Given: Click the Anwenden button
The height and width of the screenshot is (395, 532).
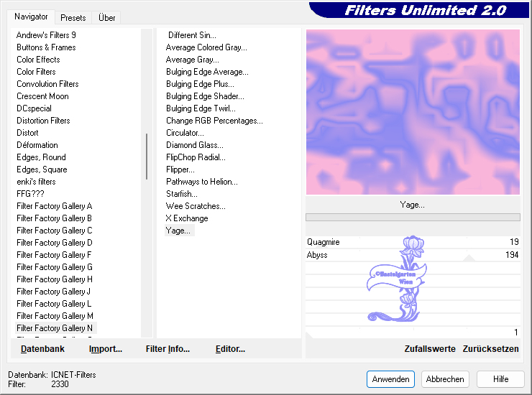Looking at the screenshot, I should 390,378.
